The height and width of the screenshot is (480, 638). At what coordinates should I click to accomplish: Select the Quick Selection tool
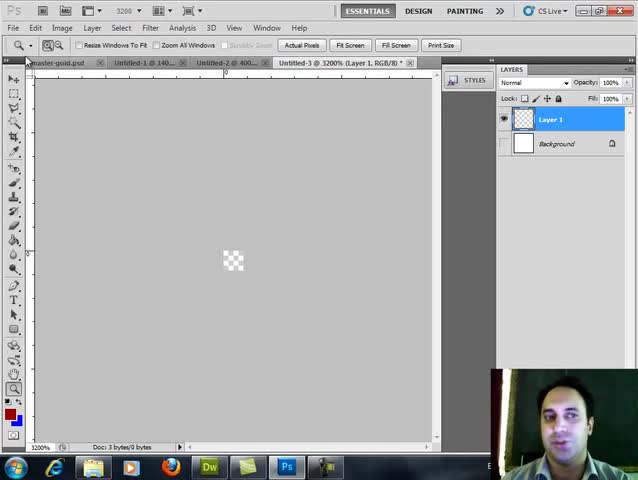click(13, 122)
